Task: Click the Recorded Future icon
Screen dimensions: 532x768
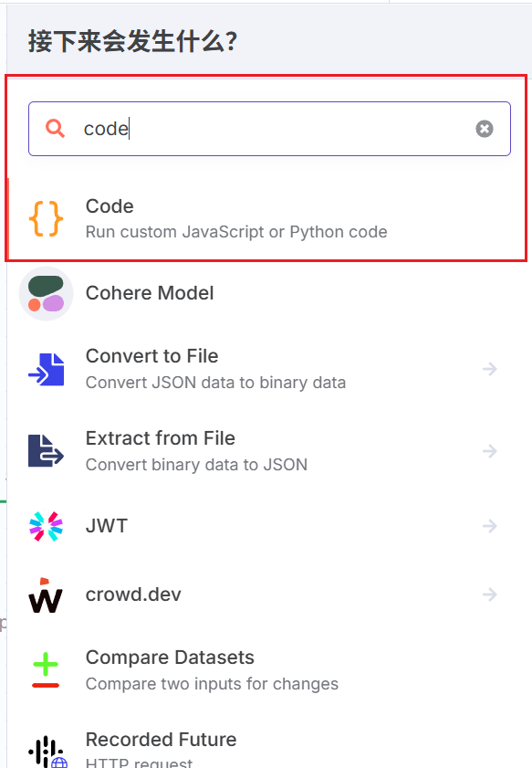Action: click(x=47, y=752)
